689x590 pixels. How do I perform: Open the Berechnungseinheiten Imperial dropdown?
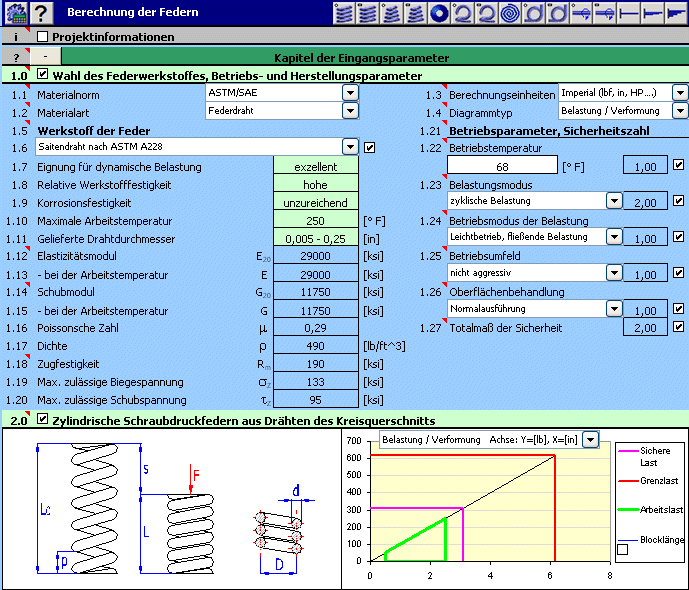pos(680,93)
